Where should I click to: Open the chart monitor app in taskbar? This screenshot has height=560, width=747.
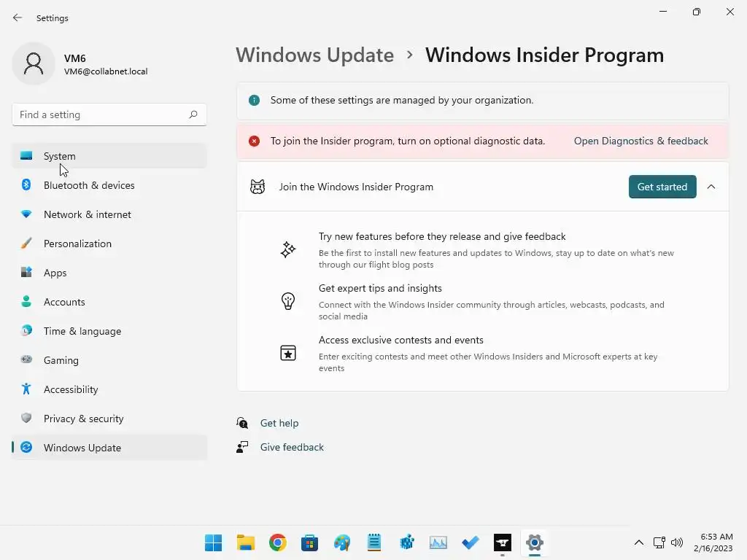click(x=438, y=542)
